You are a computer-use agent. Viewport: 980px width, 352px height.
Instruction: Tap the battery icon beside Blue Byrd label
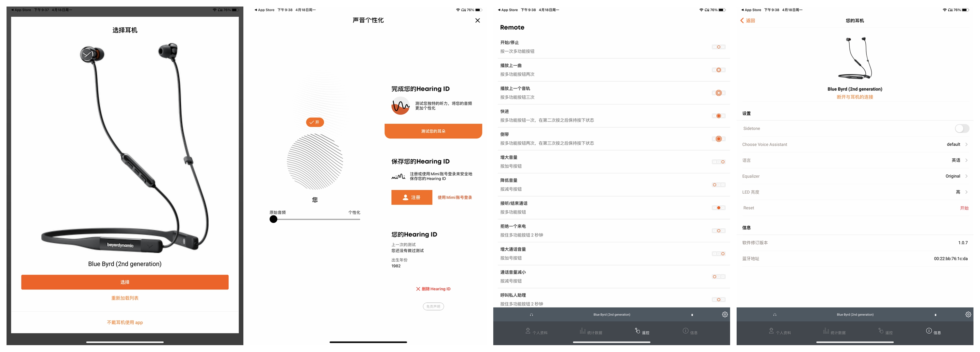(693, 315)
